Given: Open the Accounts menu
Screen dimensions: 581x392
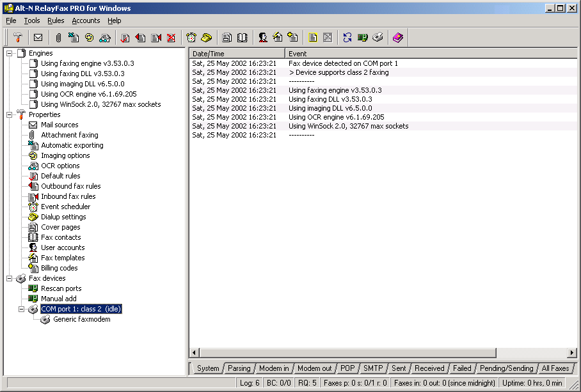Looking at the screenshot, I should coord(86,20).
